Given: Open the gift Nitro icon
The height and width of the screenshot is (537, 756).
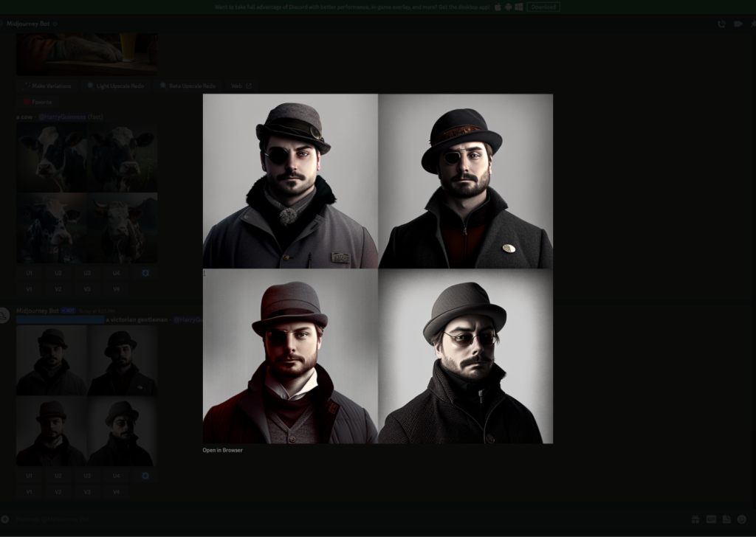Looking at the screenshot, I should tap(695, 519).
